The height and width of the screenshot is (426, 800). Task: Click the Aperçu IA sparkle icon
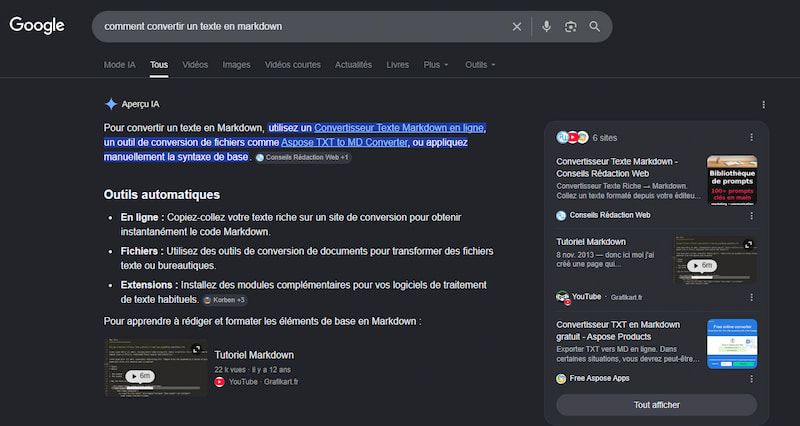(111, 104)
